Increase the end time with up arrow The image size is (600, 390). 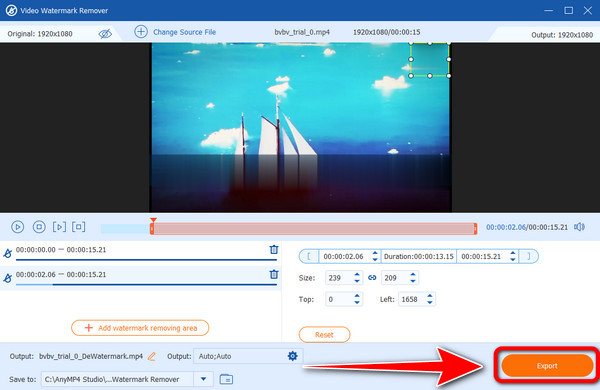(x=513, y=253)
